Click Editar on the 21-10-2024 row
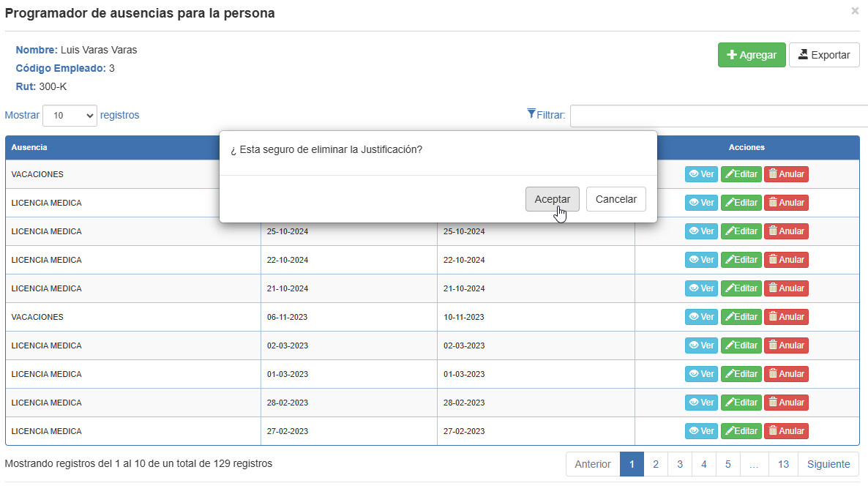 [741, 288]
